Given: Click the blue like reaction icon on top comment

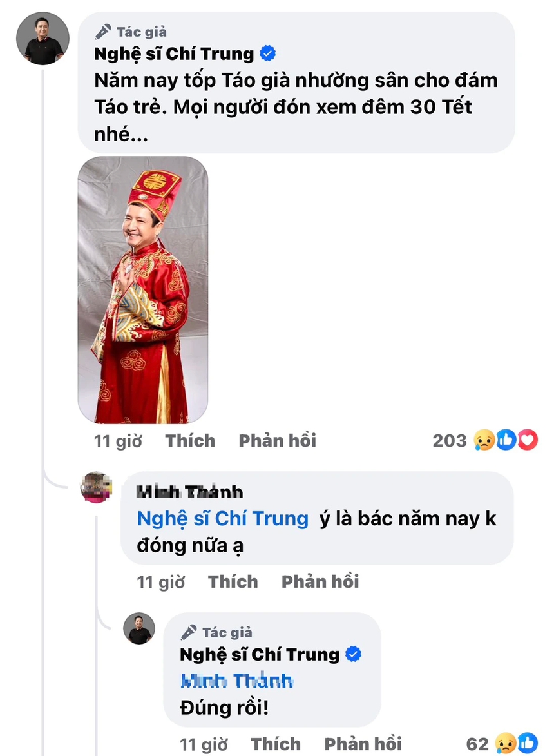Looking at the screenshot, I should pos(506,440).
